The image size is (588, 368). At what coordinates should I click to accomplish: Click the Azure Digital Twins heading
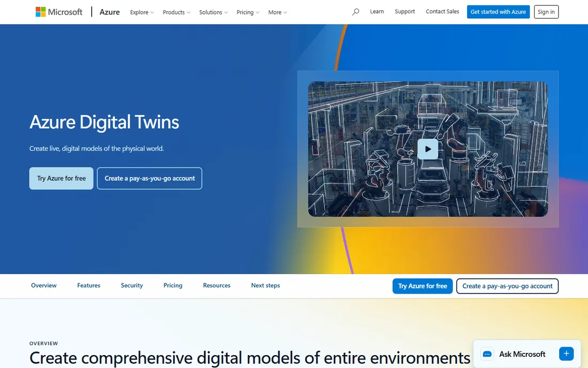pos(104,122)
